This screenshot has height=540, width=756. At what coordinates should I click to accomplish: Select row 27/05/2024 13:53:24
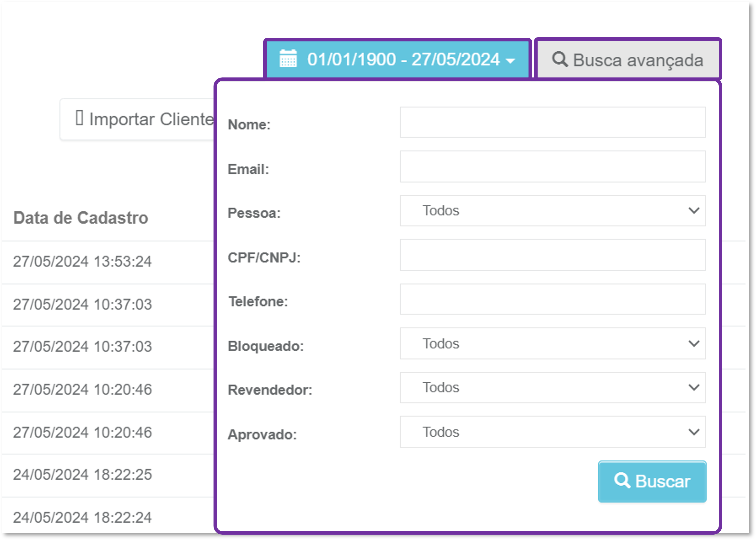82,261
